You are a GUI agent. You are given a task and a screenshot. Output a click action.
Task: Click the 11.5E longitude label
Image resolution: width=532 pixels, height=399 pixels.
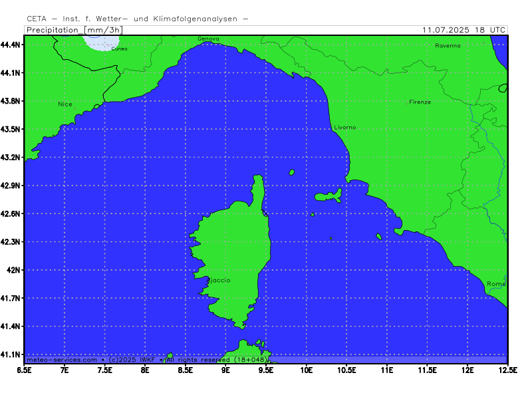[x=427, y=370]
